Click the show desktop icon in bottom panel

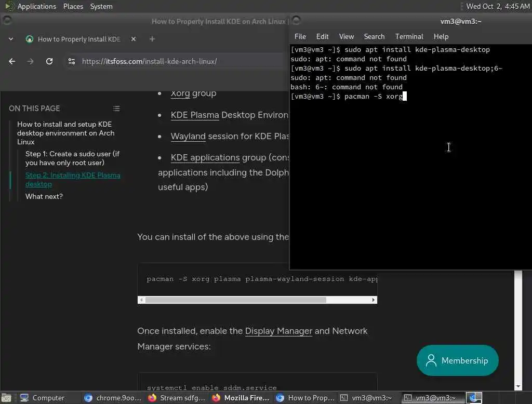pos(6,398)
